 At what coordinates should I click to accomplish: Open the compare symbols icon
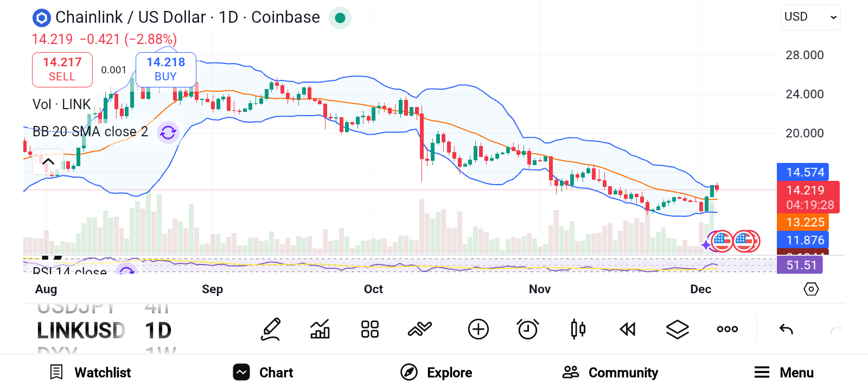[x=419, y=329]
